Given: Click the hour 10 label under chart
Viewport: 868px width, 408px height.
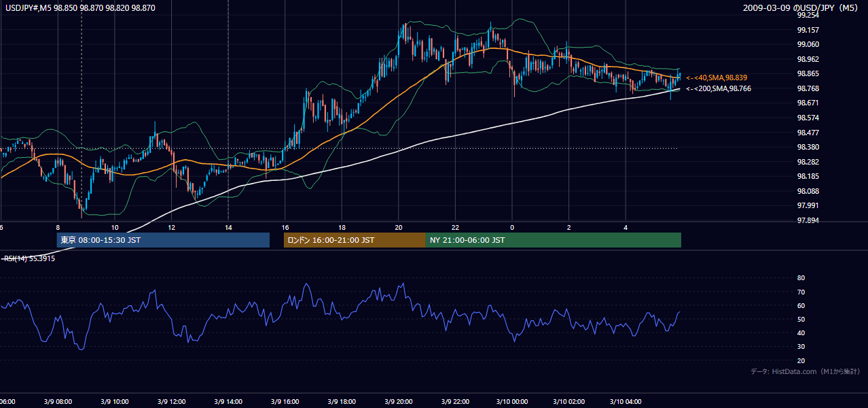Looking at the screenshot, I should point(115,227).
